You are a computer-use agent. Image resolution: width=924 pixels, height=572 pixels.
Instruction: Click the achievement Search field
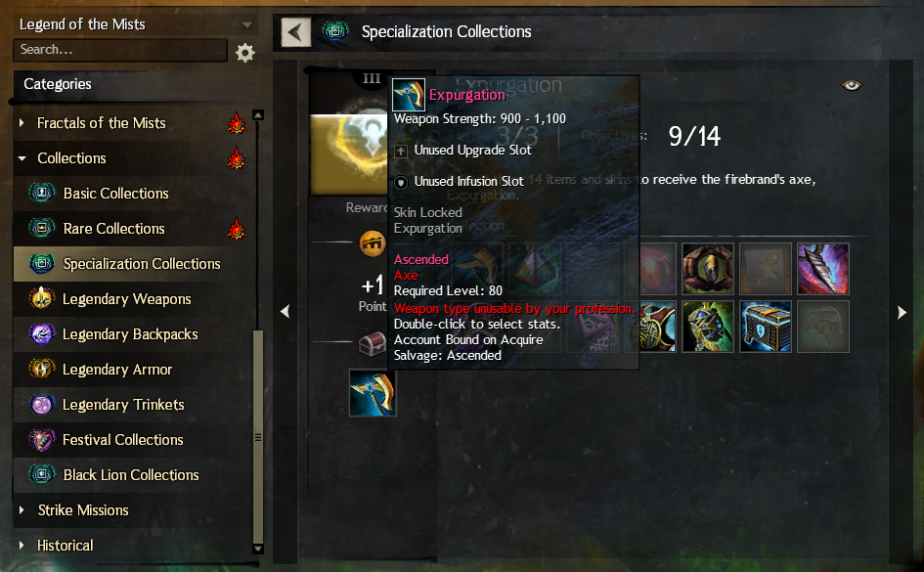click(120, 50)
